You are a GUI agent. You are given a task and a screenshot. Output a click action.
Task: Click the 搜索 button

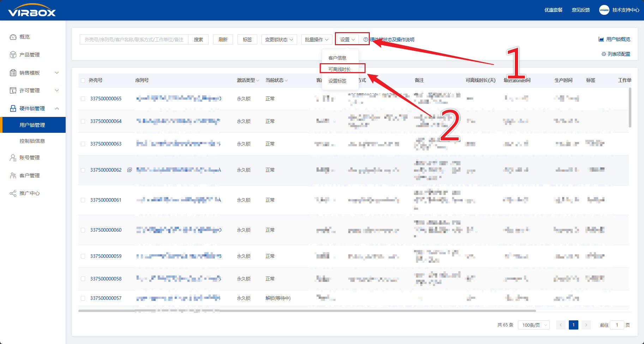(x=198, y=40)
